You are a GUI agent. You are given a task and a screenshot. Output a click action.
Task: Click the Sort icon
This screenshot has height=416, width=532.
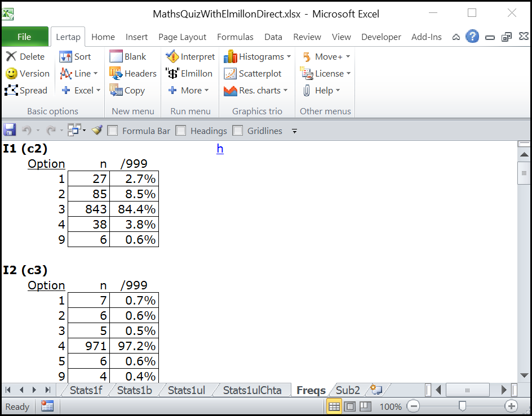pyautogui.click(x=65, y=56)
